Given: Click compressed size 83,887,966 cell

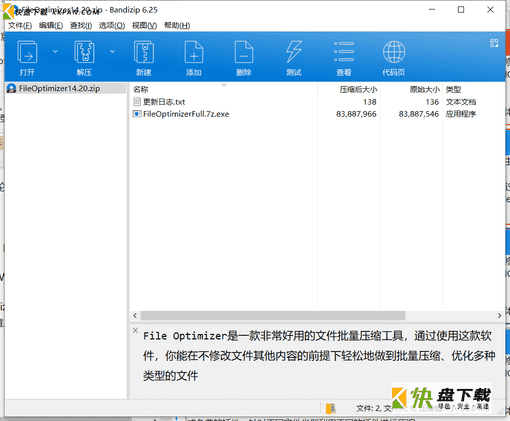Looking at the screenshot, I should (356, 114).
